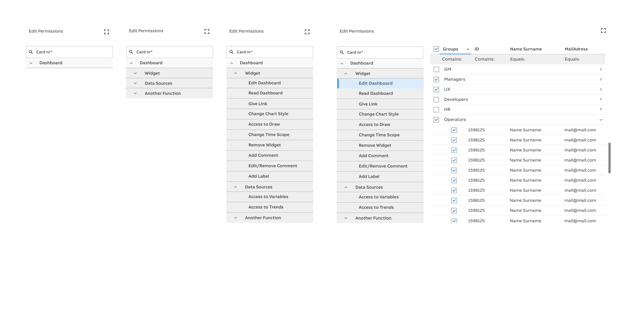This screenshot has width=644, height=329.
Task: Collapse the Operators group chevron
Action: click(601, 120)
